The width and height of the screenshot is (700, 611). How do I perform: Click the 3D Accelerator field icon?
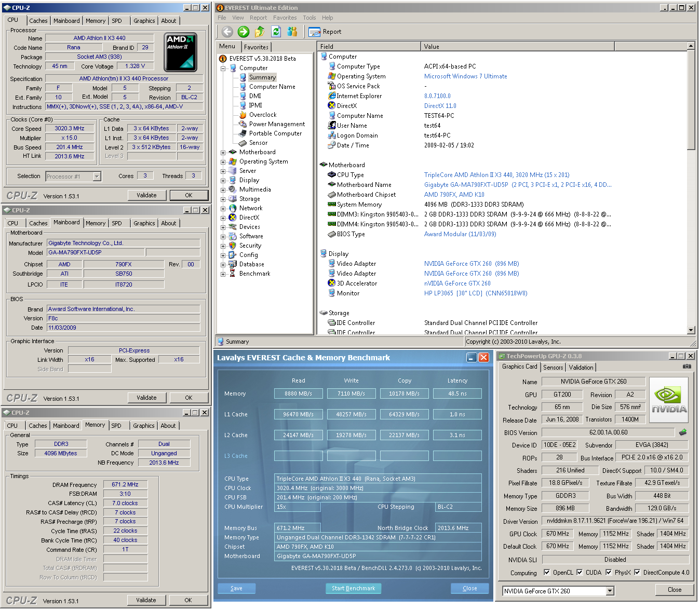click(332, 283)
